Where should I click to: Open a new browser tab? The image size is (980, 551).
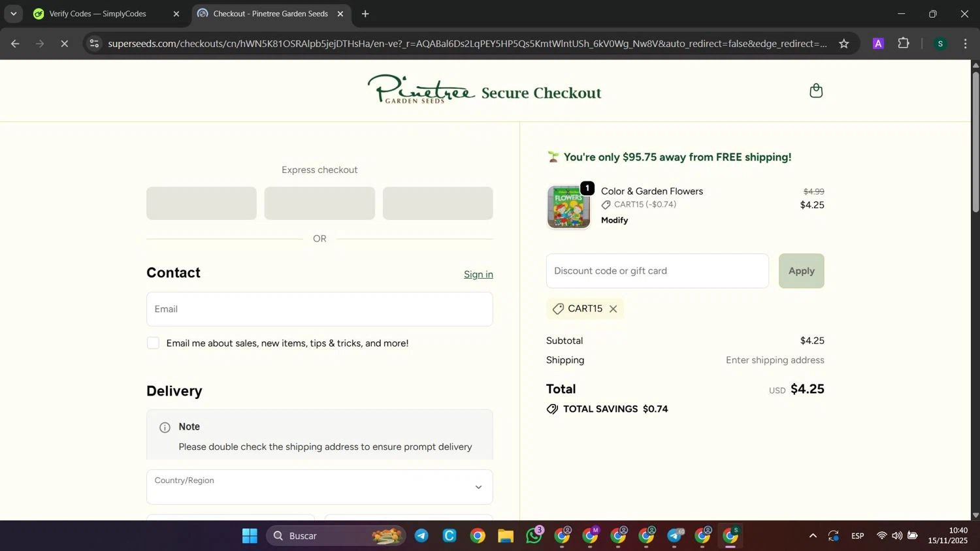(x=365, y=14)
